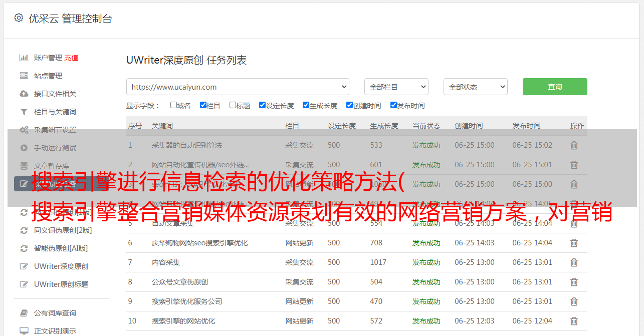Viewport: 644px width, 336px height.
Task: Delete row 10 搜索引擎的网站优化 task
Action: (x=574, y=321)
